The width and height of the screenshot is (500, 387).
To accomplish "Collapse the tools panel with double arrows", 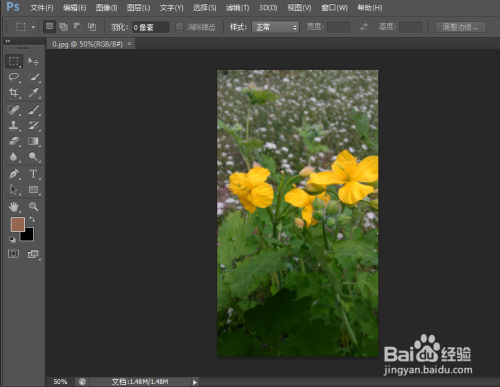I will click(x=7, y=41).
